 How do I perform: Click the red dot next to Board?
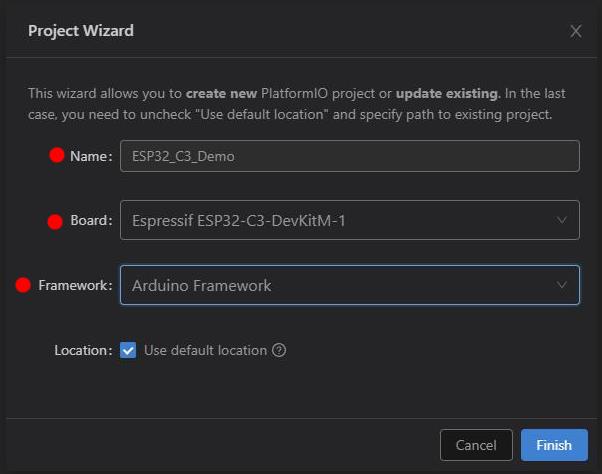point(55,221)
